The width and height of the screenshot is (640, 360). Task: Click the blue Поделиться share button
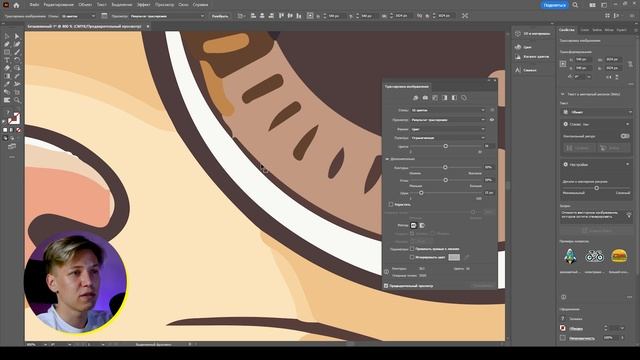(x=555, y=5)
